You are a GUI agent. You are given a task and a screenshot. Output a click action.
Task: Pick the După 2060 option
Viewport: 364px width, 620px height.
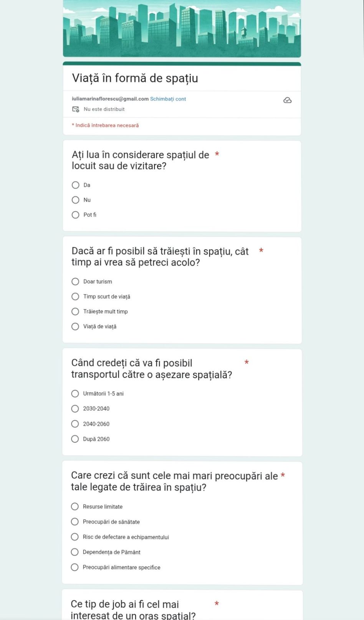(x=75, y=439)
